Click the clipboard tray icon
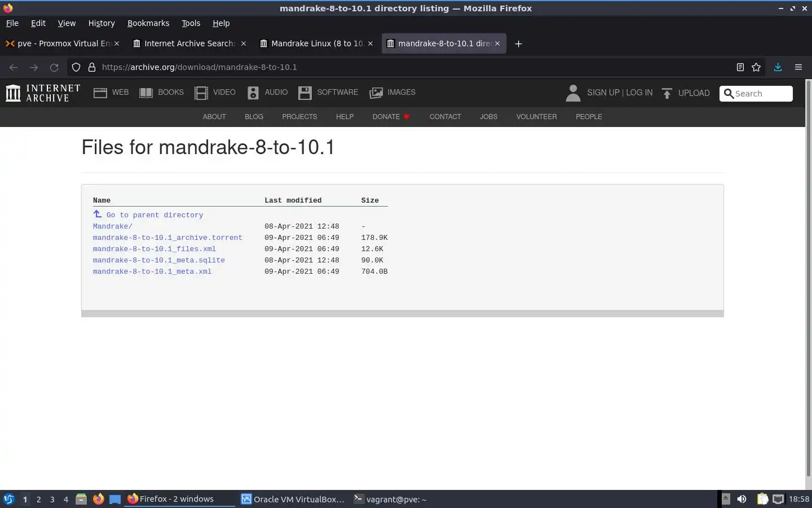 click(x=762, y=499)
